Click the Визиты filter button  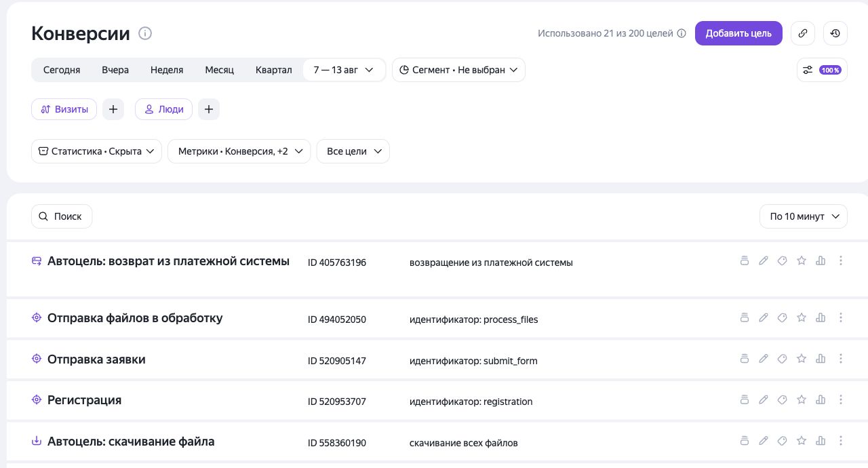click(64, 109)
